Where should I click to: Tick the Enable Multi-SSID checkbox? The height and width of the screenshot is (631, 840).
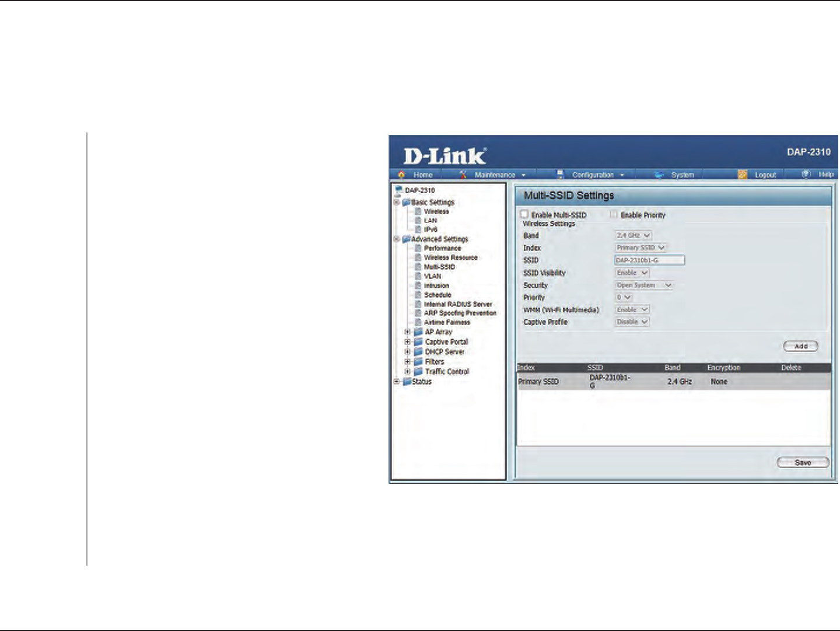tap(524, 214)
